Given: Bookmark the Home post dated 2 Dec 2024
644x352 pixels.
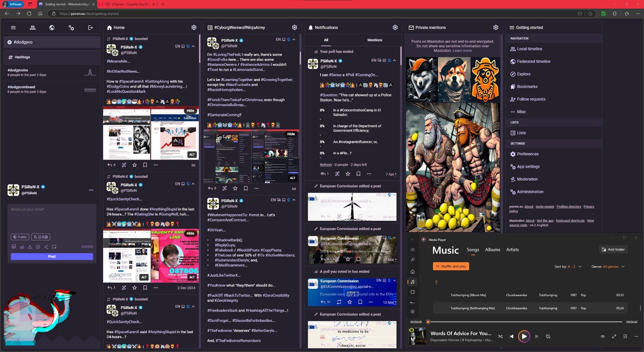Looking at the screenshot, I should click(x=145, y=288).
